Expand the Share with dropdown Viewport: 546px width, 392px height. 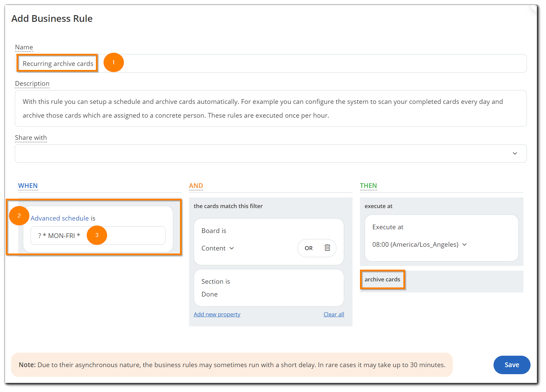click(270, 153)
